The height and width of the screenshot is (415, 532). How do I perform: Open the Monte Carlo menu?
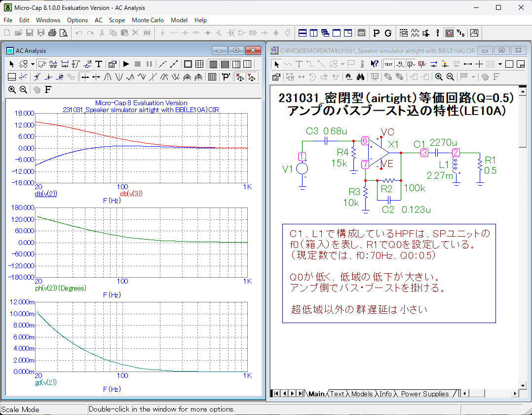(148, 20)
